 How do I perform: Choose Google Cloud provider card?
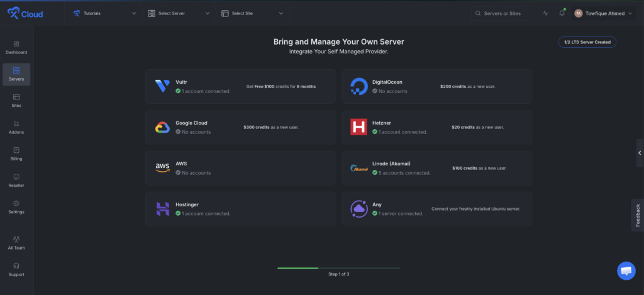pyautogui.click(x=241, y=127)
